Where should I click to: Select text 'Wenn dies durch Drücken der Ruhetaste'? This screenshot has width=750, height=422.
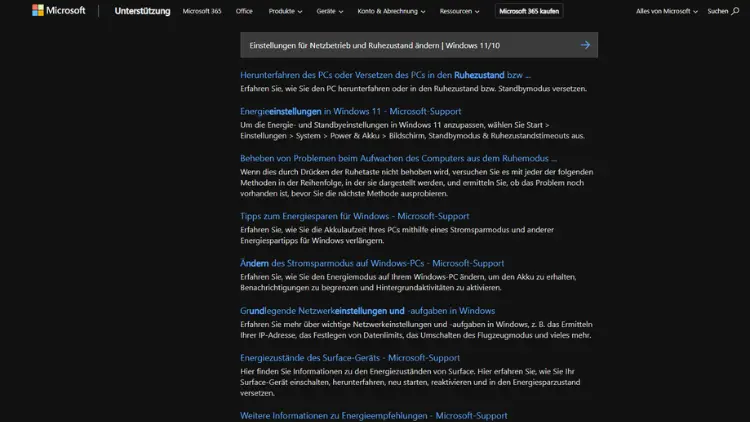pyautogui.click(x=307, y=172)
